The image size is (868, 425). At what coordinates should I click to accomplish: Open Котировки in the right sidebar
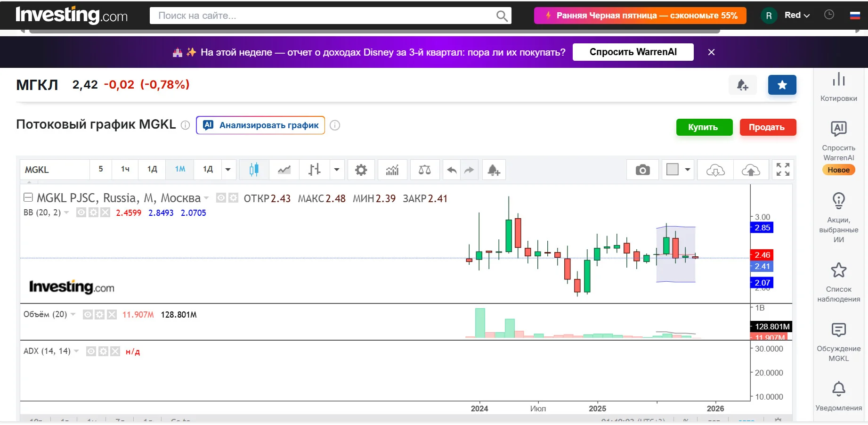tap(839, 87)
